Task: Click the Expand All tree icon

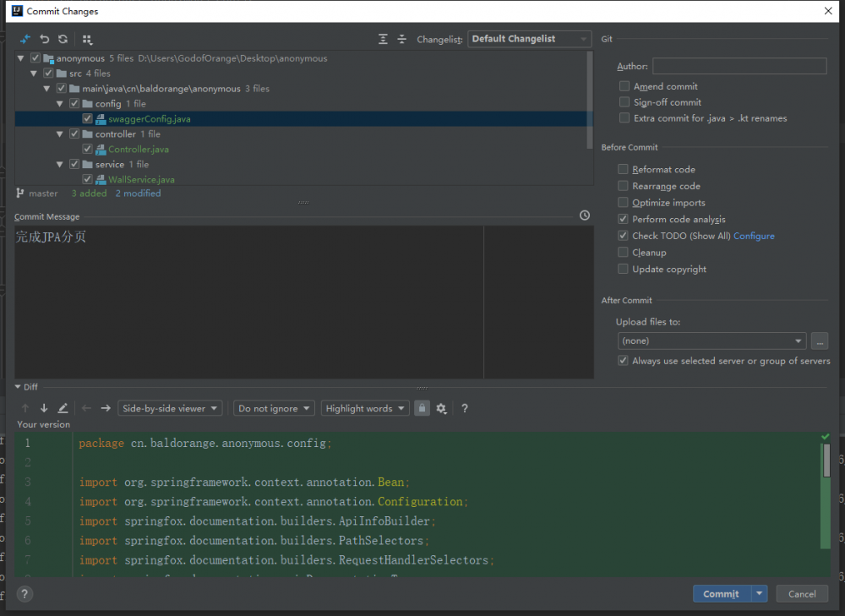Action: [384, 39]
